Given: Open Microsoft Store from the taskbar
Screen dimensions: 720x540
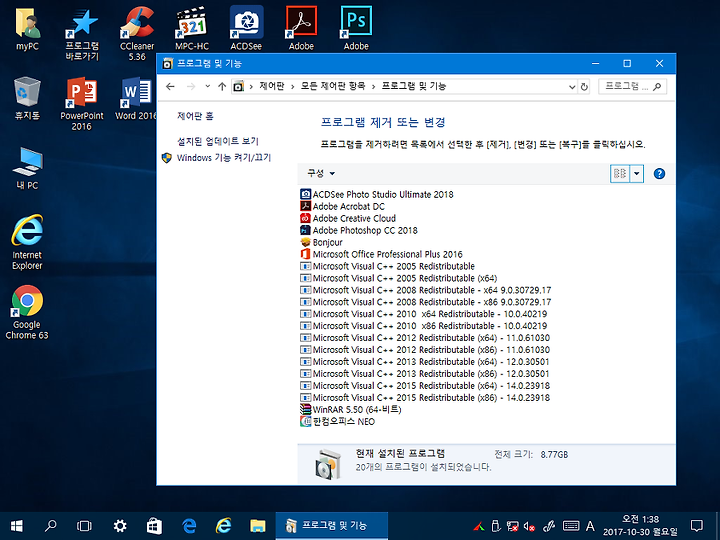Looking at the screenshot, I should (154, 526).
